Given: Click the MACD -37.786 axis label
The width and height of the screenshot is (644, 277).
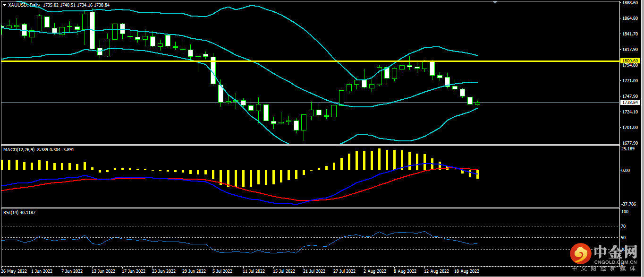Looking at the screenshot, I should (x=628, y=204).
